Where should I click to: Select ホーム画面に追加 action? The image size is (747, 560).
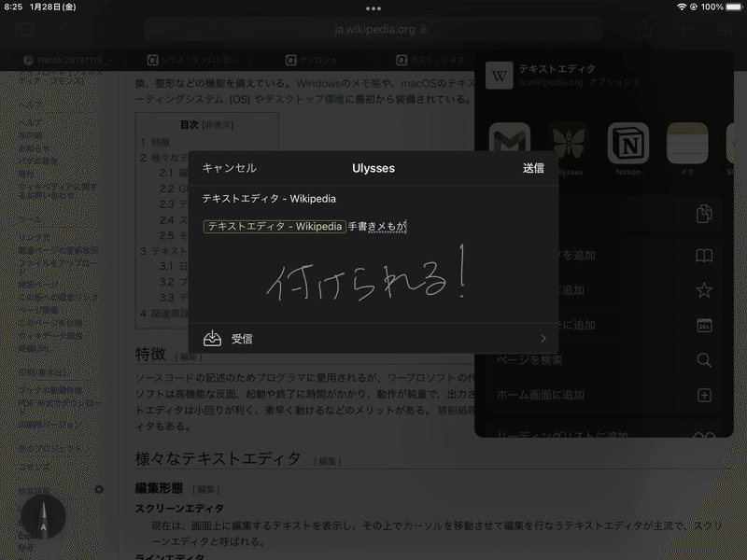541,395
